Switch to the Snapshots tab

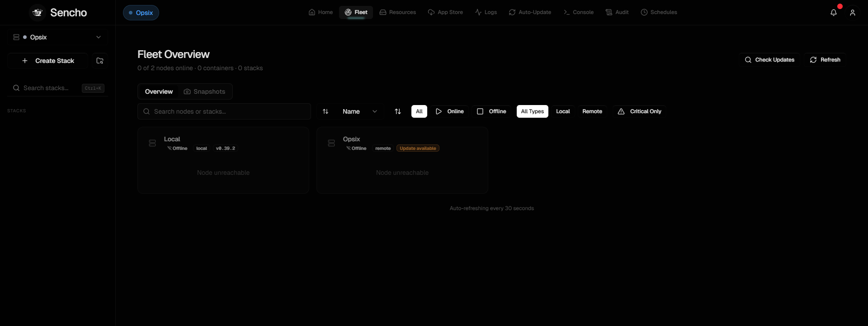click(204, 91)
